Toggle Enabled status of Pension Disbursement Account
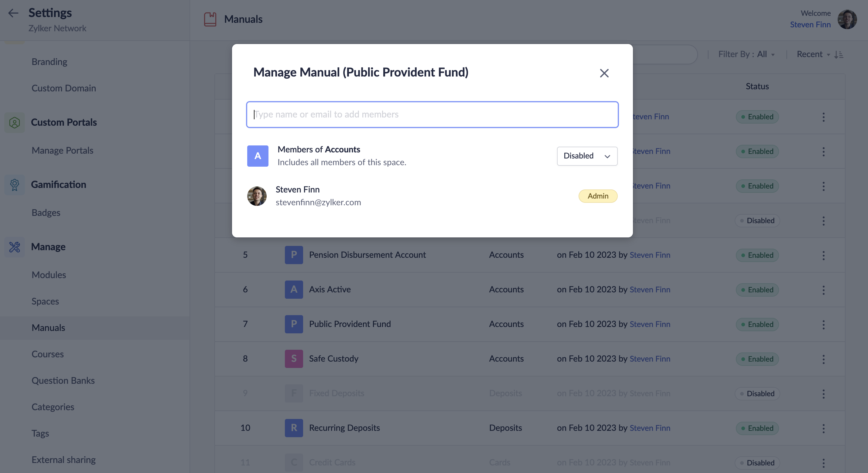This screenshot has height=473, width=868. 757,255
